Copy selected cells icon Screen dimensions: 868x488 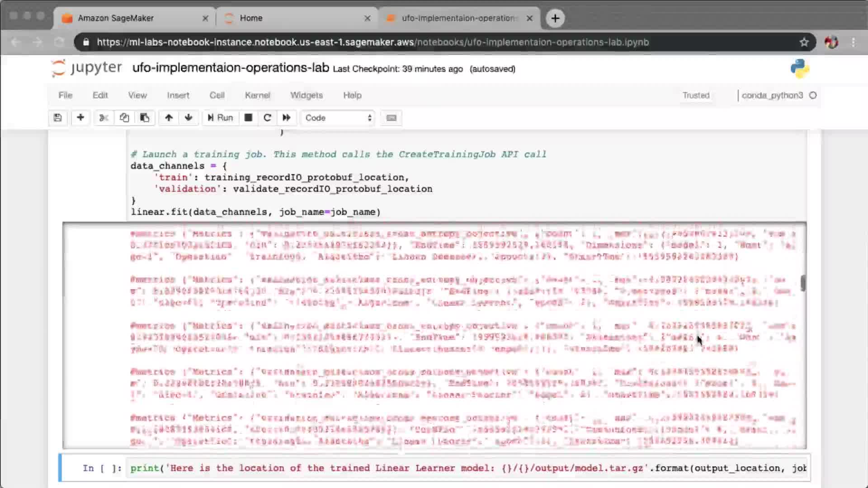pyautogui.click(x=124, y=118)
